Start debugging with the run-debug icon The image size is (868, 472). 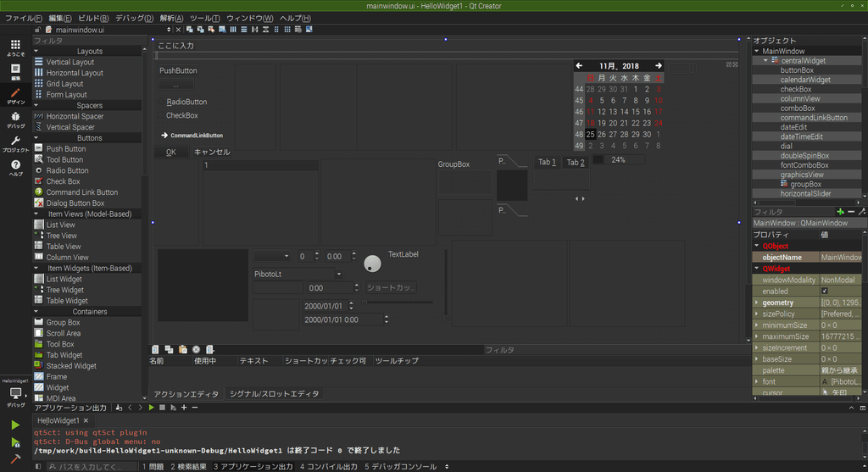tap(15, 442)
